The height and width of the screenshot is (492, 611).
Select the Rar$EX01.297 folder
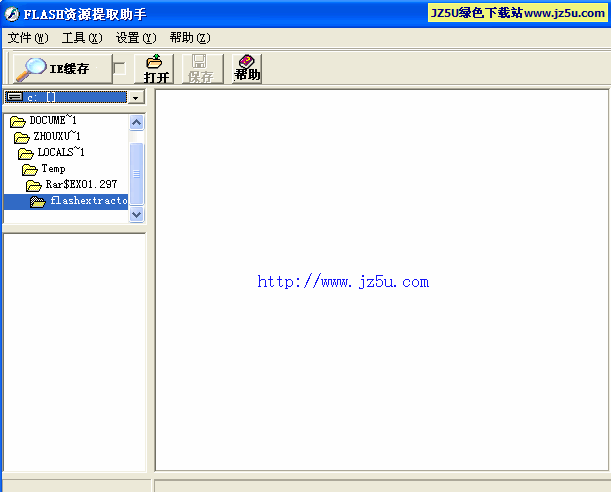coord(72,185)
